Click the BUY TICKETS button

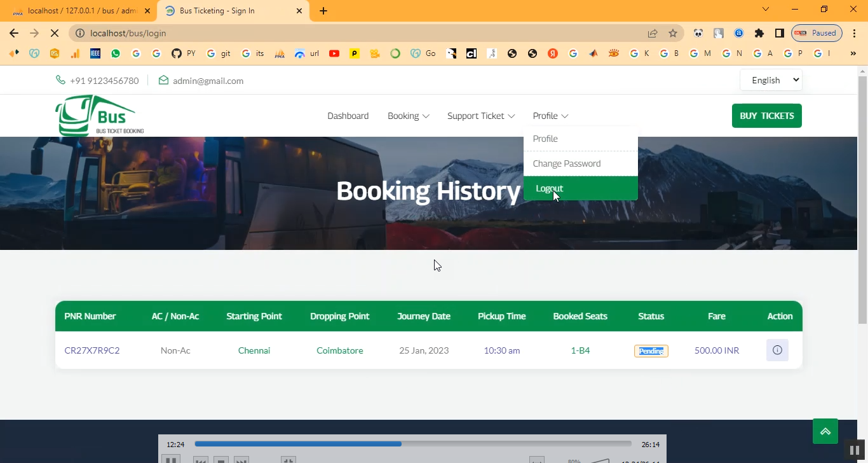766,116
